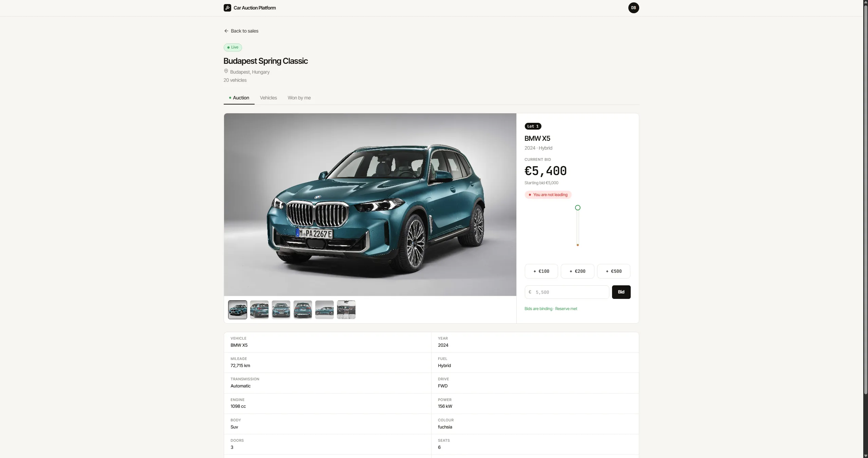Click the '2024 · Hybrid' subtitle
Viewport: 868px width, 458px height.
(x=538, y=148)
